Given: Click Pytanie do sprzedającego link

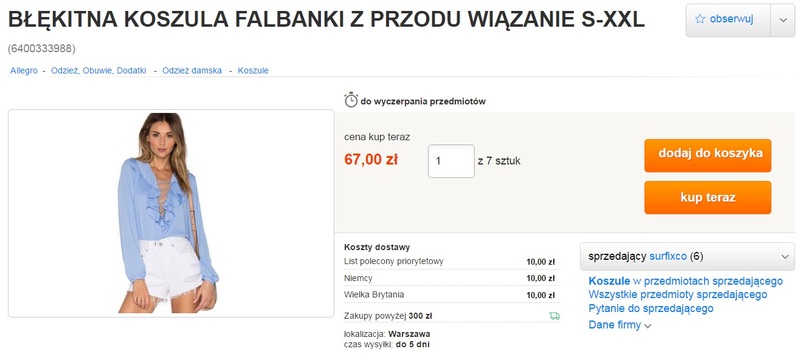Looking at the screenshot, I should coord(651,308).
